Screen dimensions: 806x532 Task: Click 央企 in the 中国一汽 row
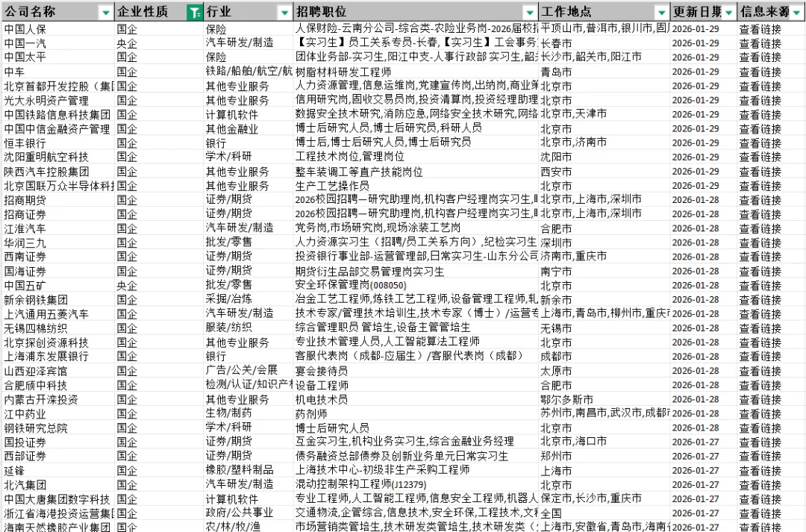tap(127, 43)
